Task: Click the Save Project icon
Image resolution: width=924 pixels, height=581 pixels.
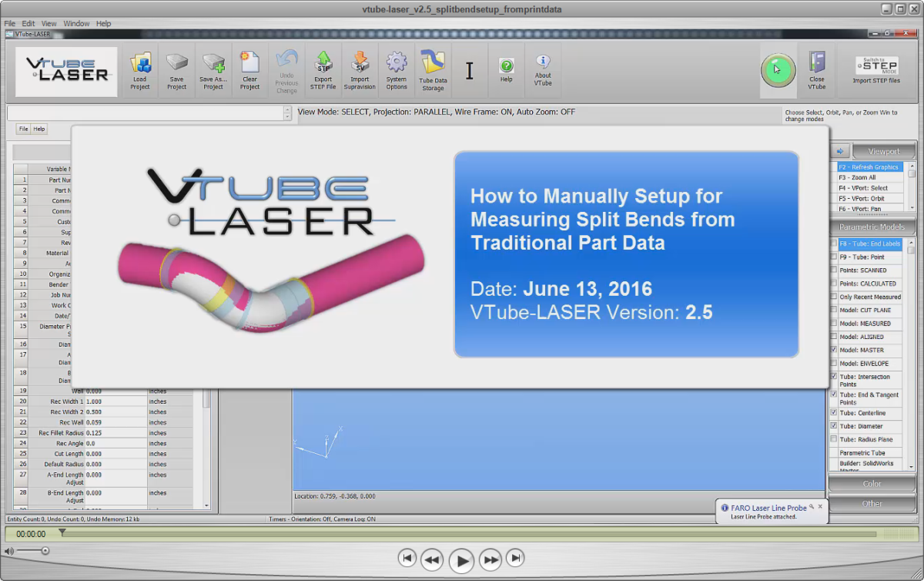Action: (x=177, y=70)
